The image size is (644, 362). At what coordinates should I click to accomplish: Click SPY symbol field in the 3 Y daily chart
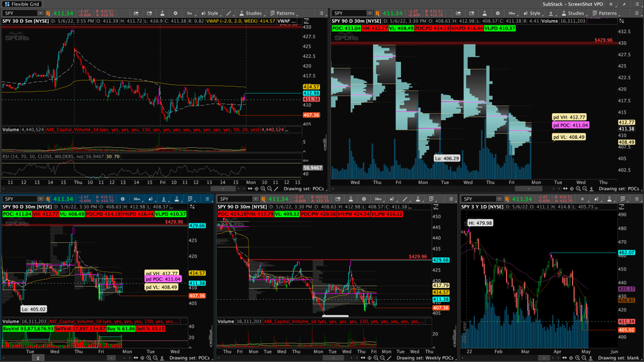coord(481,199)
